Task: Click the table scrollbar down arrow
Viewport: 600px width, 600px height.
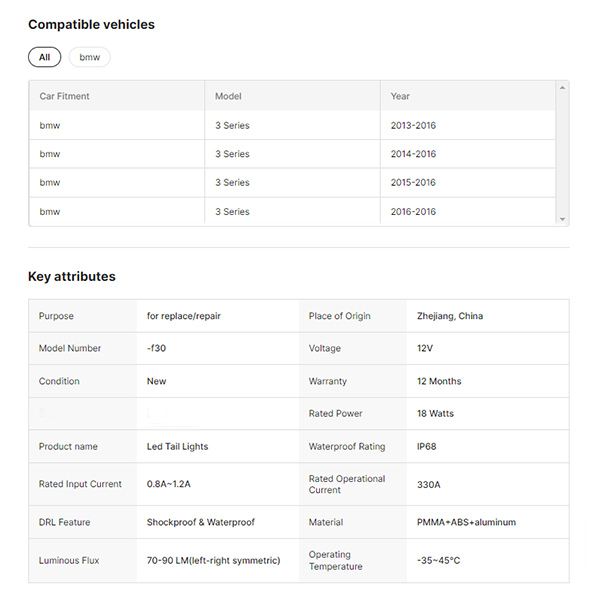Action: click(562, 219)
